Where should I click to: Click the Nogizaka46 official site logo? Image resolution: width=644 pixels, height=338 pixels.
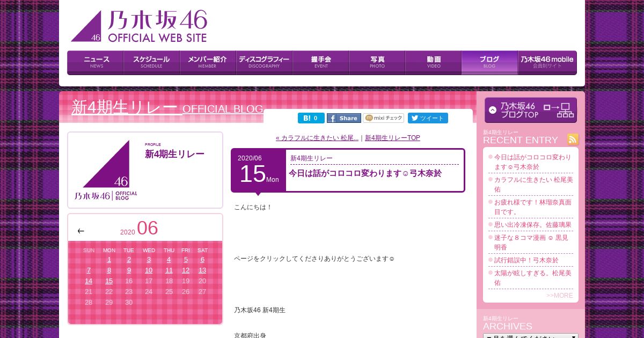click(x=139, y=26)
